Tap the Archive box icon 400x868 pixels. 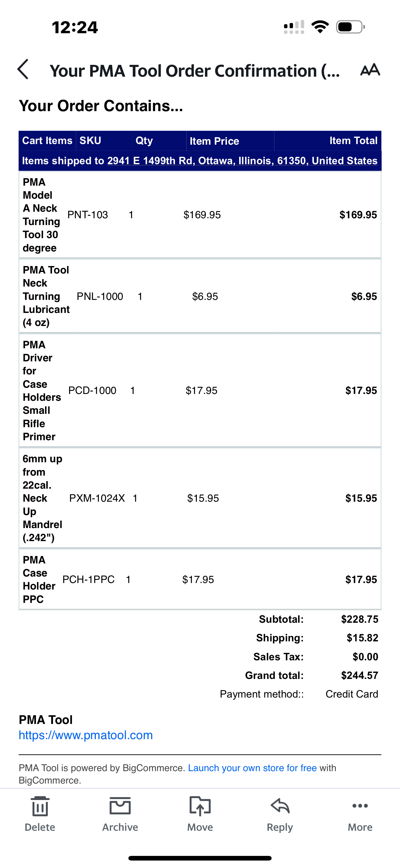pyautogui.click(x=120, y=806)
